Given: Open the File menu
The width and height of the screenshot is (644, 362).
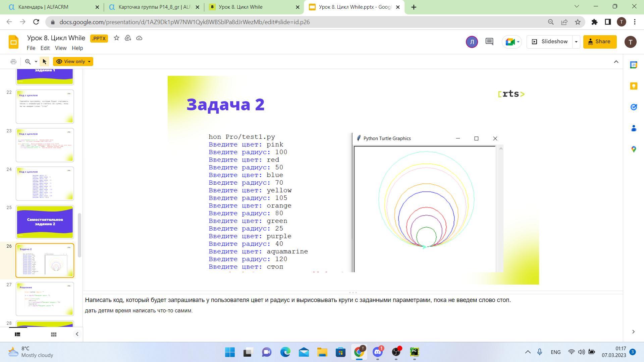Looking at the screenshot, I should (31, 48).
